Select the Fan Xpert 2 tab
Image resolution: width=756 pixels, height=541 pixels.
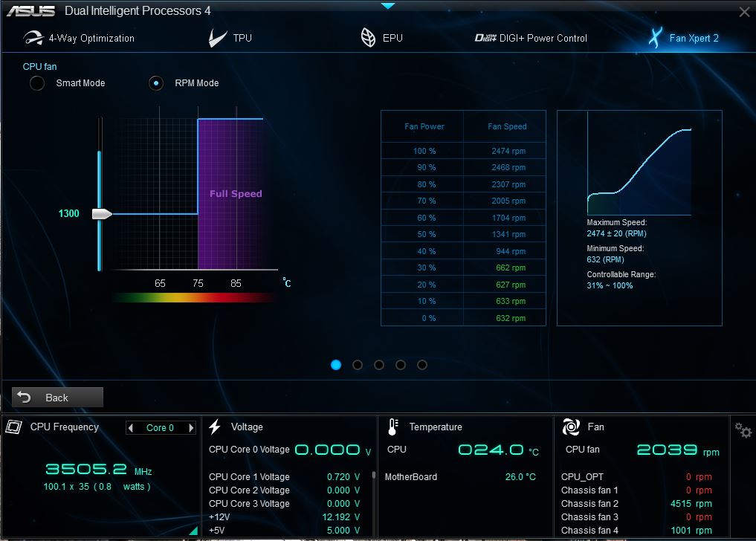click(684, 38)
